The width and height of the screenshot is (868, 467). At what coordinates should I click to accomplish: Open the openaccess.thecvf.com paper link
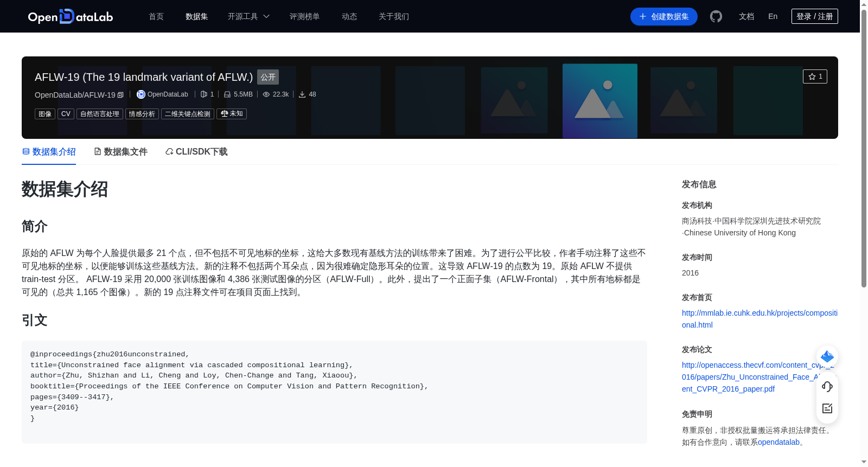(x=758, y=377)
